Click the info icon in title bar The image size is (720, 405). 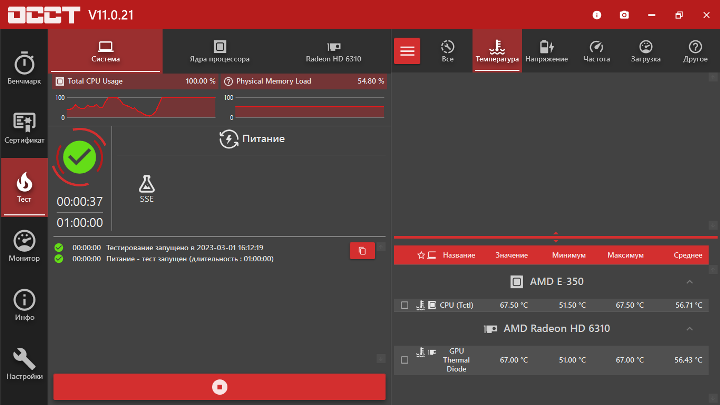coord(596,15)
